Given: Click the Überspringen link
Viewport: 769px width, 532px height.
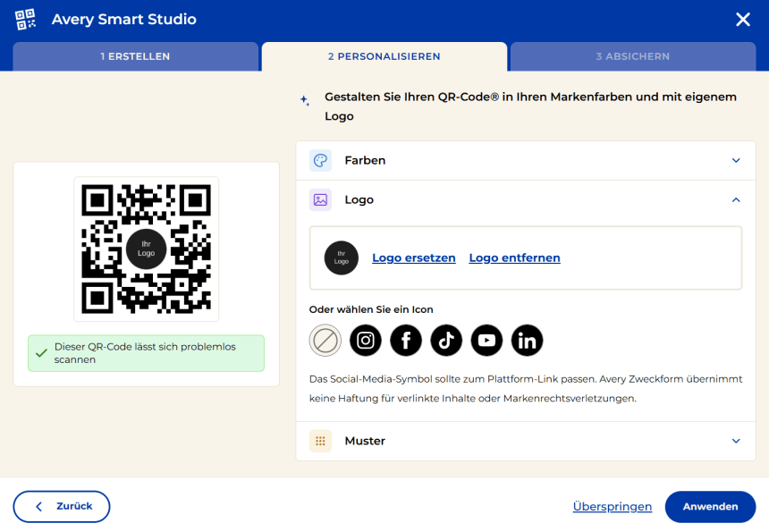Looking at the screenshot, I should pos(613,506).
